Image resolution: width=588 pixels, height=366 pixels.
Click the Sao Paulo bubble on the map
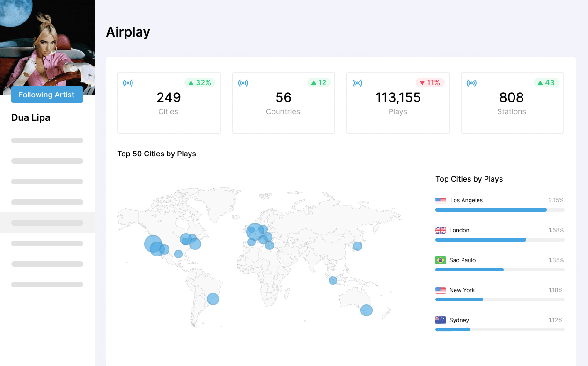(213, 299)
